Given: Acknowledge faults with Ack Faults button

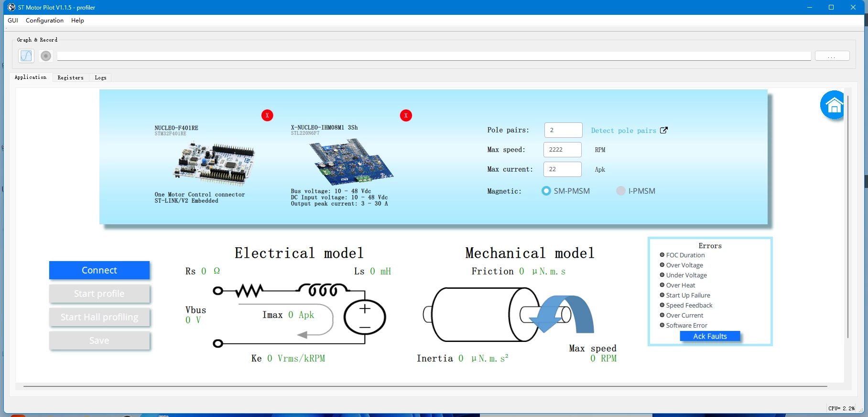Looking at the screenshot, I should pos(710,336).
